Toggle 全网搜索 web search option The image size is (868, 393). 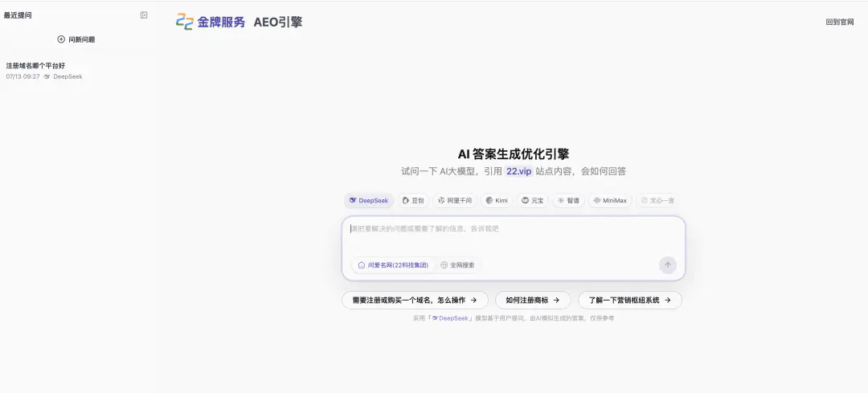tap(457, 265)
